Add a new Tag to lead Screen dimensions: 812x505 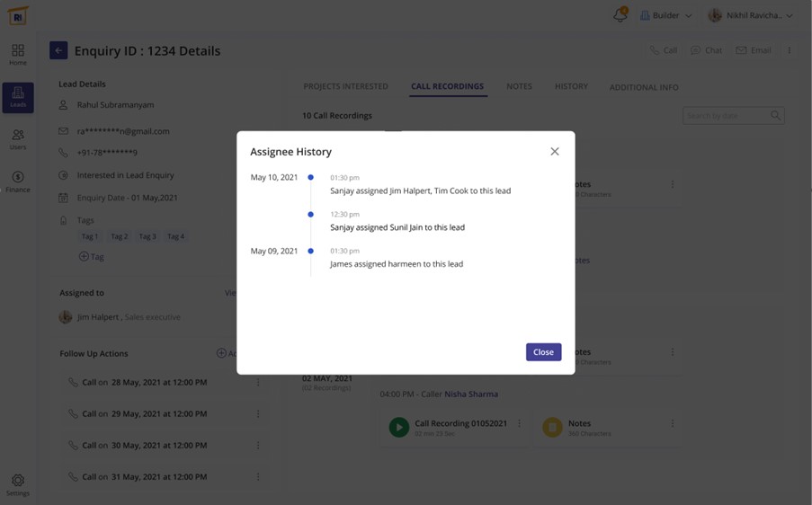tap(91, 256)
